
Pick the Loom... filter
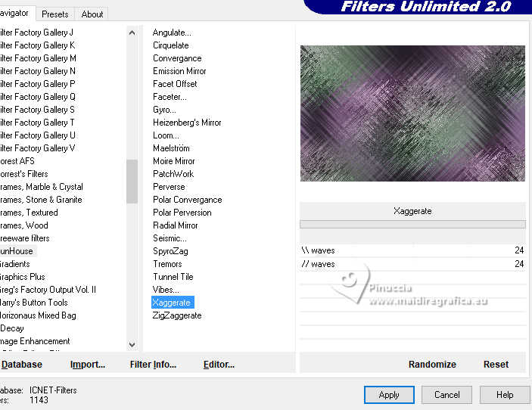click(x=166, y=135)
